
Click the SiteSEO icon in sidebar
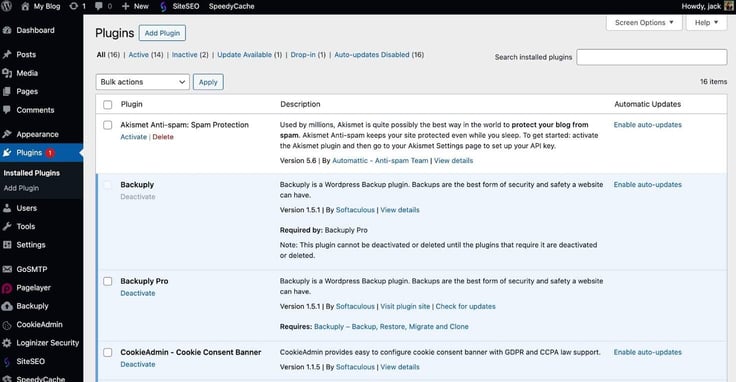(x=7, y=362)
